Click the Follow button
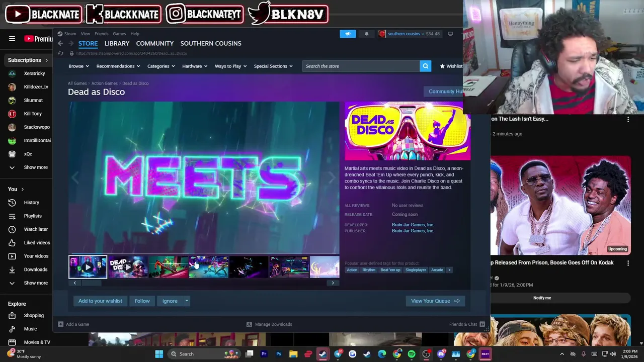The width and height of the screenshot is (644, 362). click(142, 301)
